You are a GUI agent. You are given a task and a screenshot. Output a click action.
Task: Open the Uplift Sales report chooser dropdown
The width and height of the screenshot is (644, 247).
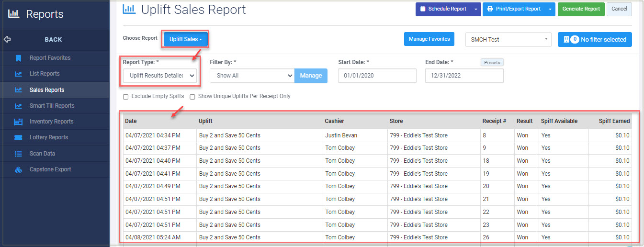[185, 39]
